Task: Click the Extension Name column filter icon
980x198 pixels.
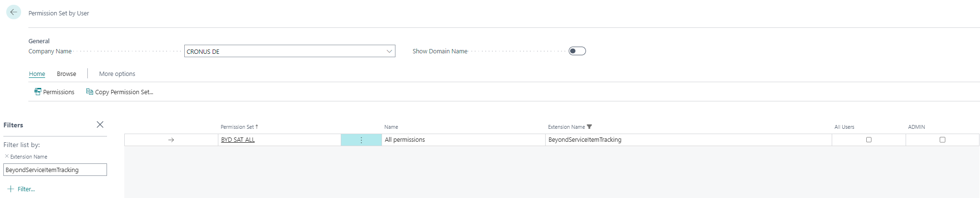Action: pyautogui.click(x=589, y=127)
